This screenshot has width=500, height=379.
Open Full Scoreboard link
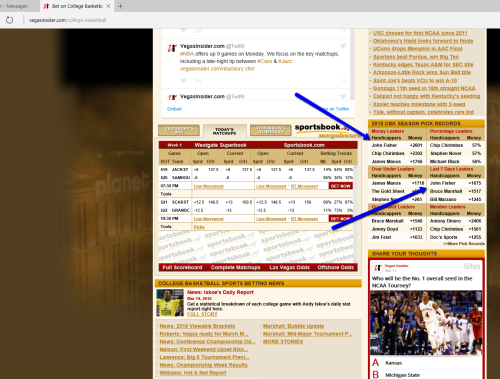click(182, 267)
